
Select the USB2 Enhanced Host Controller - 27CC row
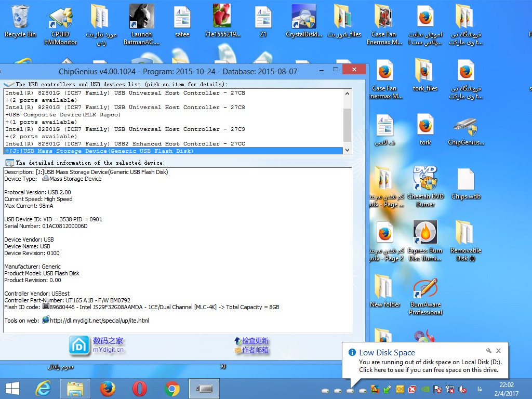click(173, 144)
